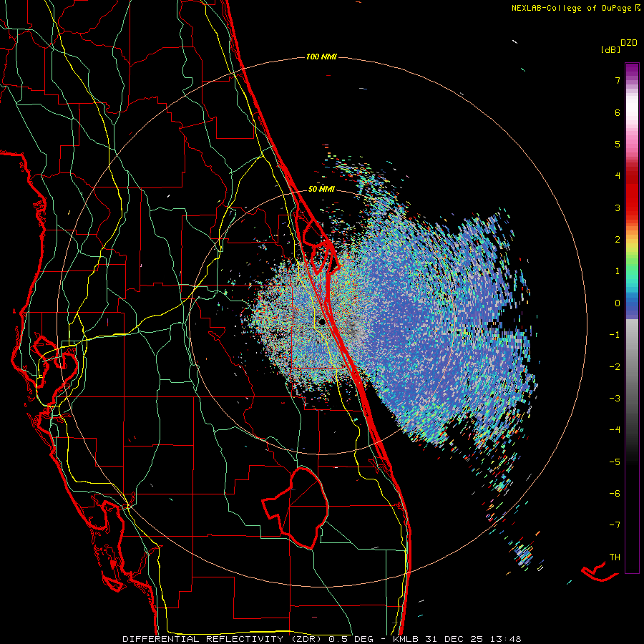Click the 2 value on color scale

pos(618,240)
